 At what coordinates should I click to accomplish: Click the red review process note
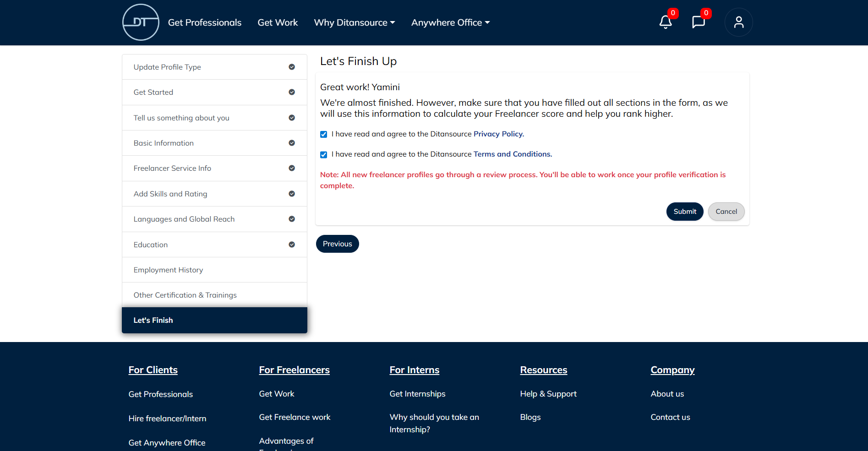tap(523, 180)
